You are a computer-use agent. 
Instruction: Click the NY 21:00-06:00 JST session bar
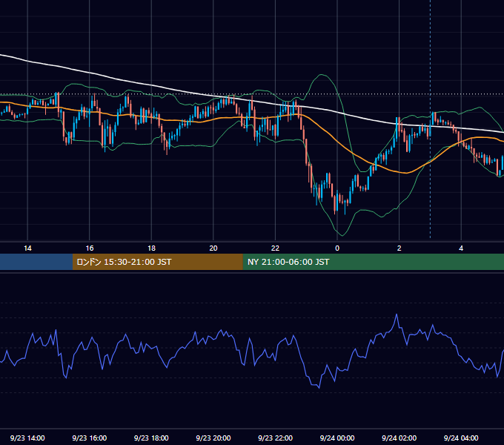[x=373, y=262]
